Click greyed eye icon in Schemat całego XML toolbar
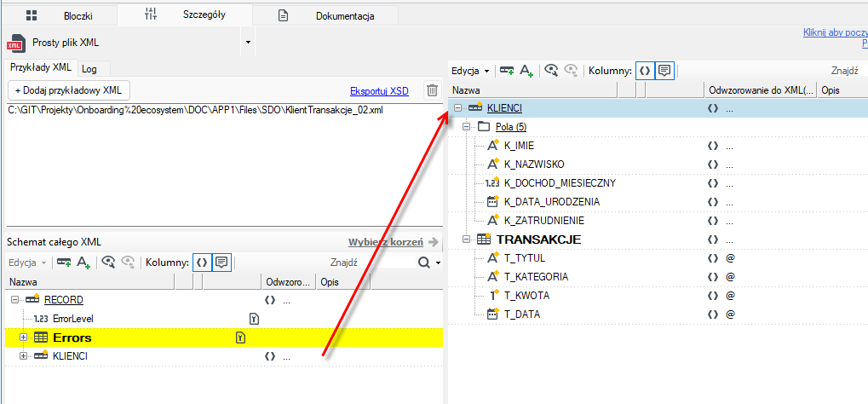Image resolution: width=868 pixels, height=404 pixels. 128,263
